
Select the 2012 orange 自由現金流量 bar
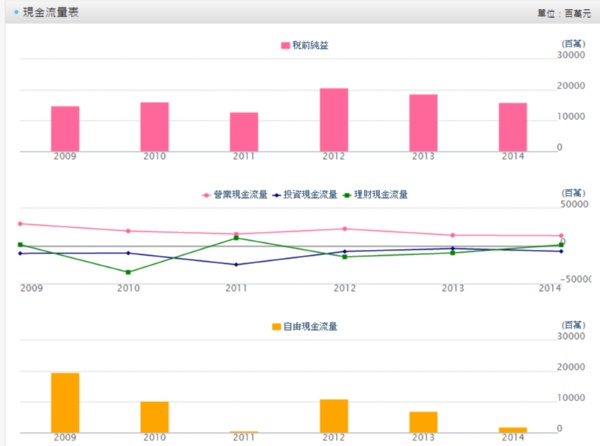pos(334,416)
